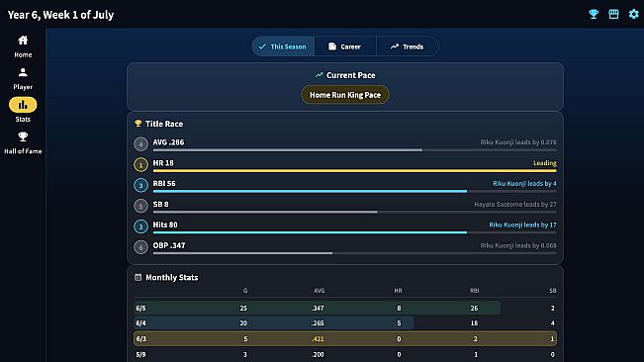Select the highlighted 6/3 monthly stats row
Viewport: 644px width, 362px height.
[345, 338]
